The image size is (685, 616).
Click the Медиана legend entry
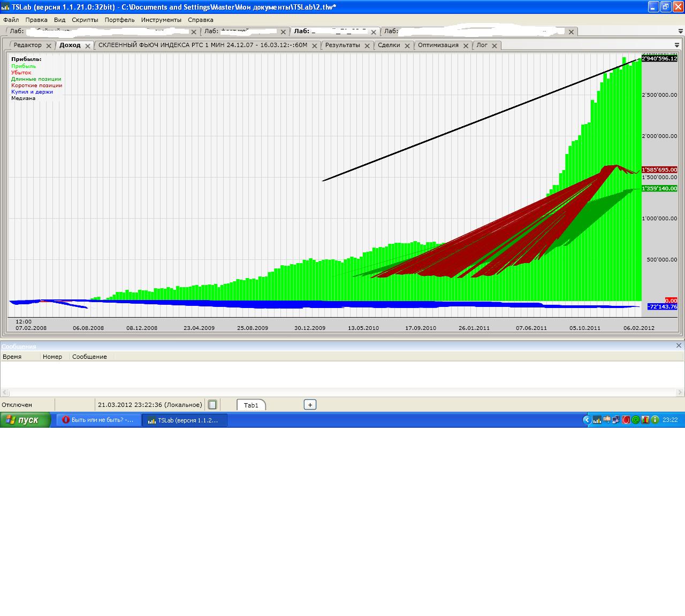[24, 98]
